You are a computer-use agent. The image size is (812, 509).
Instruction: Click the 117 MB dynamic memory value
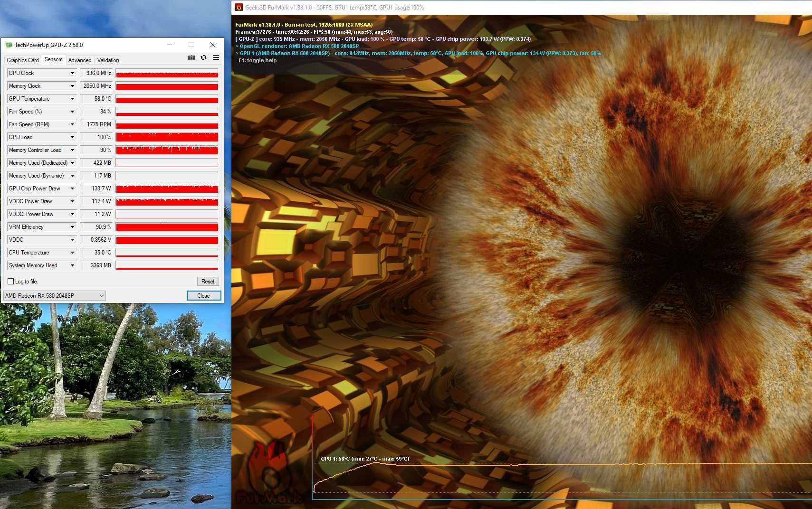click(96, 176)
